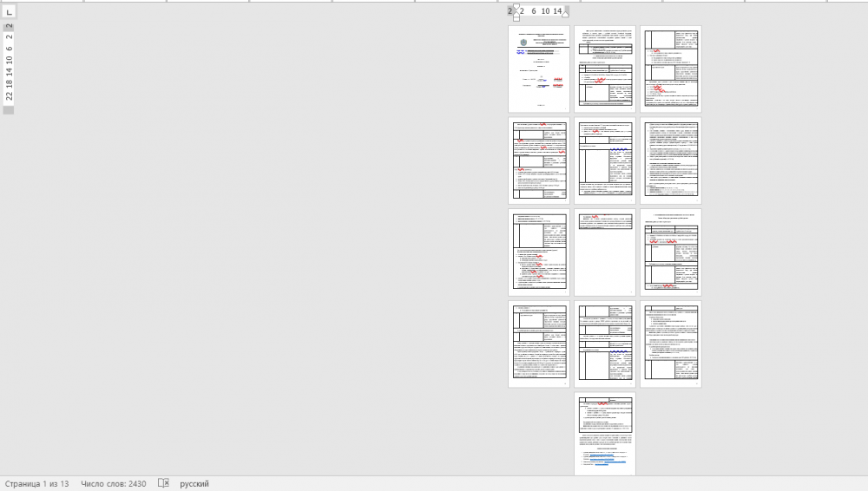Click the second page in the first row
Image resolution: width=868 pixels, height=491 pixels.
click(605, 69)
